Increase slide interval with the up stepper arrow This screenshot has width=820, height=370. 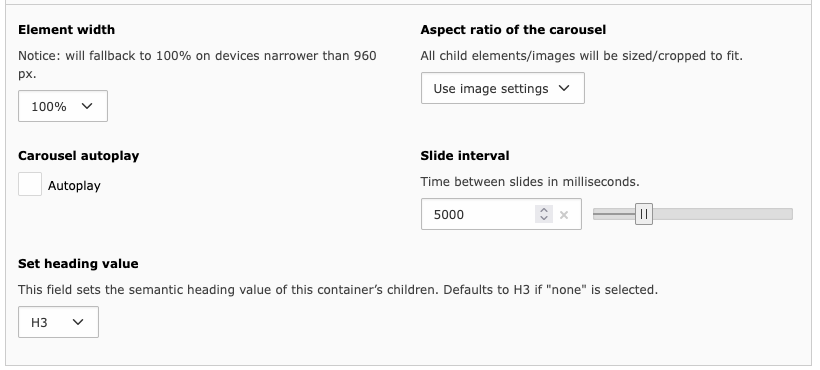coord(544,210)
